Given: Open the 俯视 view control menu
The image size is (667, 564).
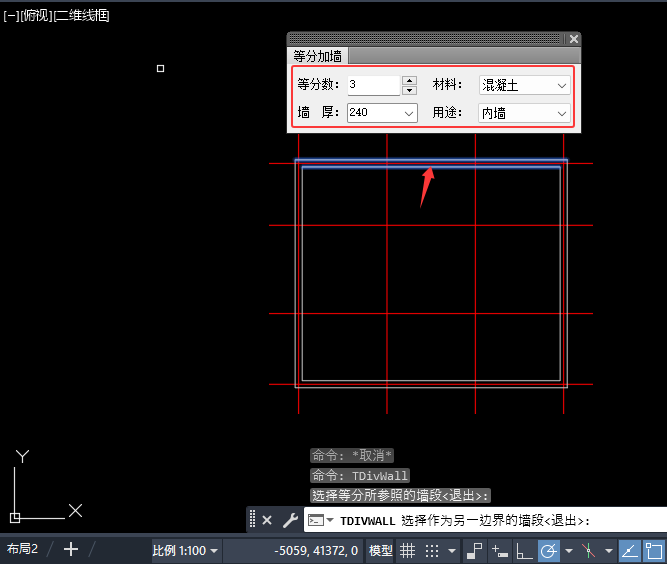Looking at the screenshot, I should tap(36, 16).
